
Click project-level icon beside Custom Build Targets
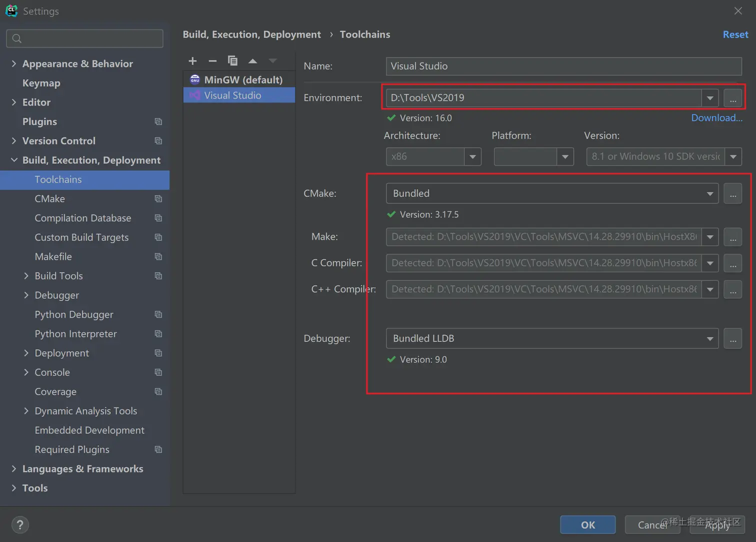(x=158, y=237)
